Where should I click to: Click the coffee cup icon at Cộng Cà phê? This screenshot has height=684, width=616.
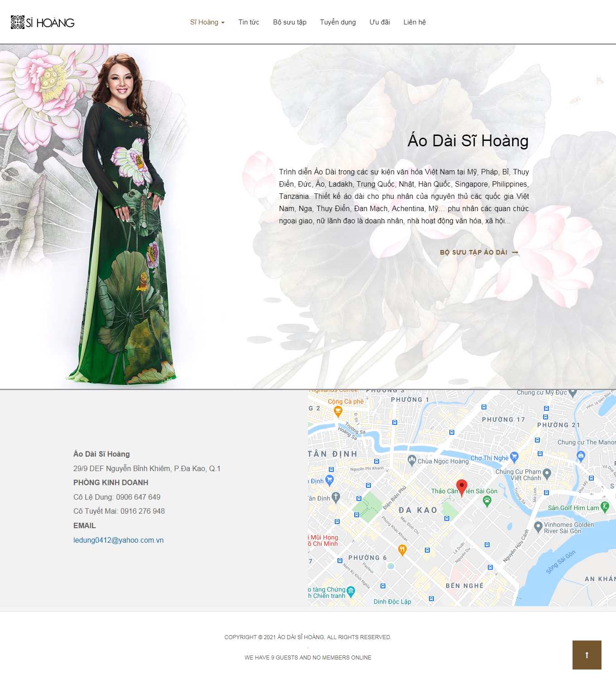click(x=337, y=410)
